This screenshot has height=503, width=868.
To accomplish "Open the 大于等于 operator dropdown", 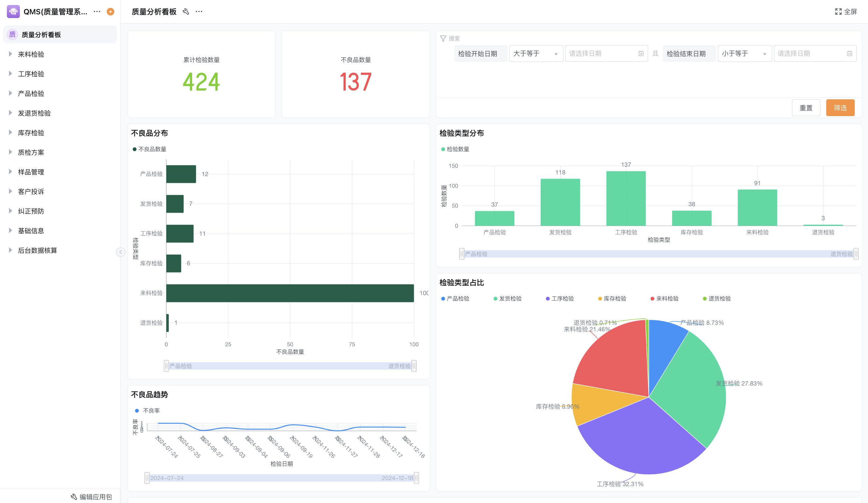I will coord(536,54).
